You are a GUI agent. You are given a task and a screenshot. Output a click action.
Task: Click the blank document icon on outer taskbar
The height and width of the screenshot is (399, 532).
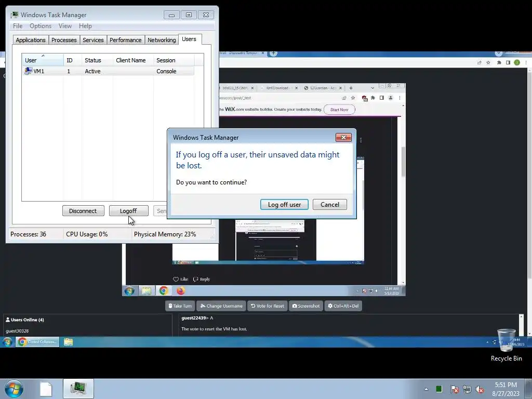click(46, 389)
